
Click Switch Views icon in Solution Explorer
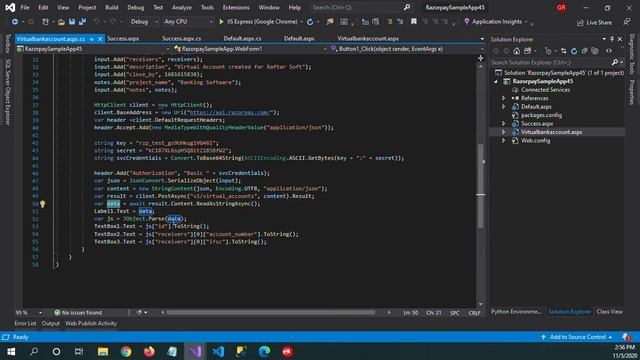click(528, 51)
